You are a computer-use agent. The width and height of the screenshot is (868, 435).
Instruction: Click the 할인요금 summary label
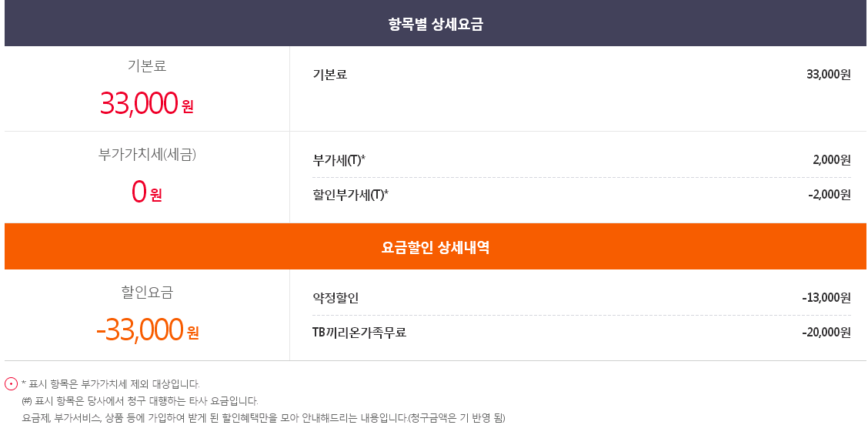[147, 293]
